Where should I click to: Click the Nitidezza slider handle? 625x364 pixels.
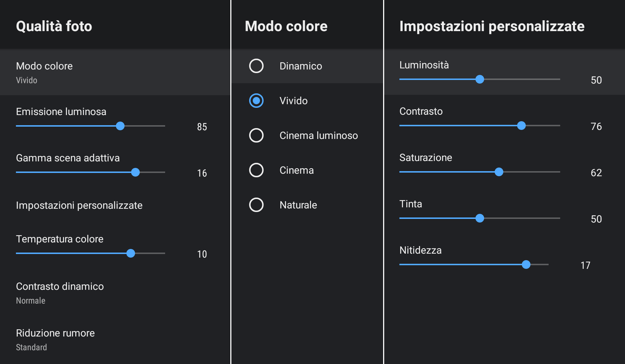tap(526, 264)
